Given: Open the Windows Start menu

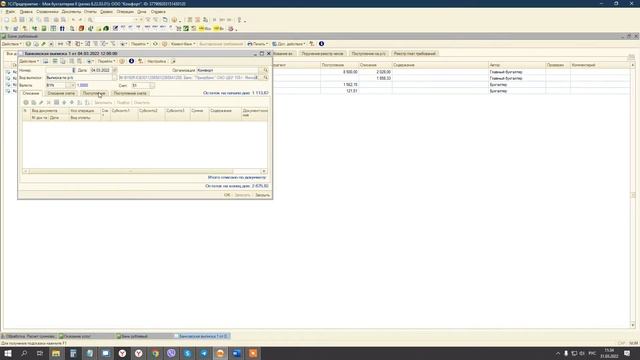Looking at the screenshot, I should pyautogui.click(x=8, y=353).
